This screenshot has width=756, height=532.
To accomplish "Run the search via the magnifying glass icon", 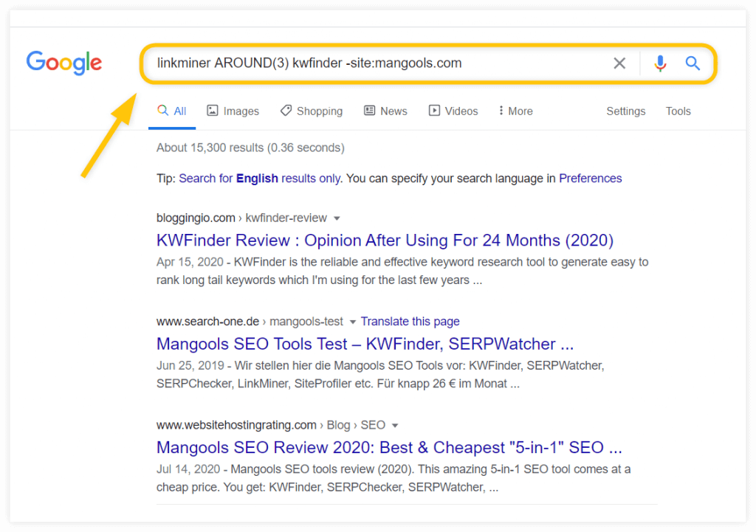I will [693, 63].
